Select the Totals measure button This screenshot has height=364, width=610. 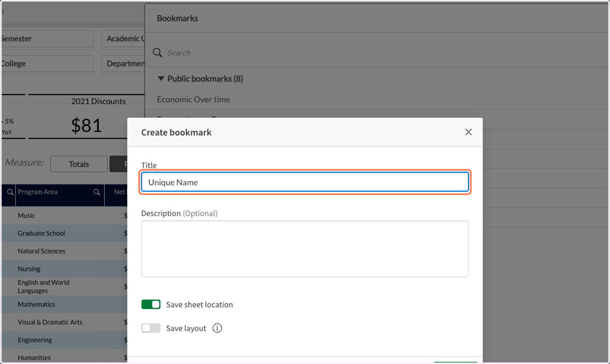[x=79, y=164]
